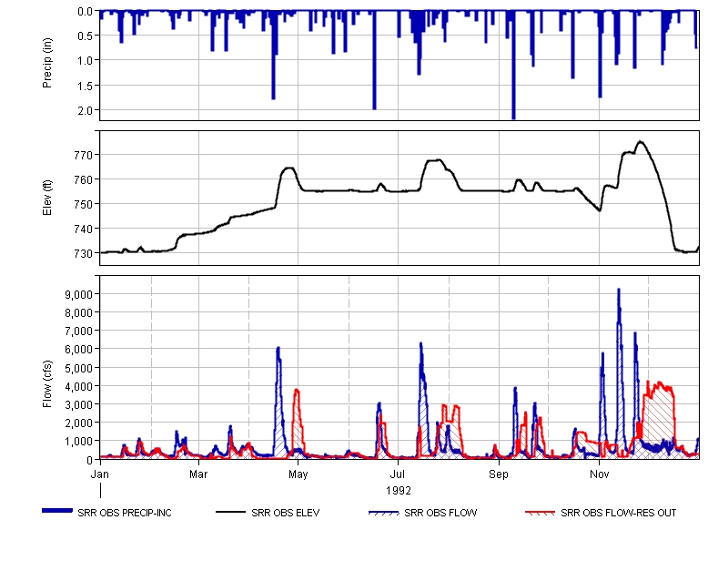This screenshot has height=571, width=728.
Task: Click the 5,000 flow axis tick label
Action: (x=79, y=368)
